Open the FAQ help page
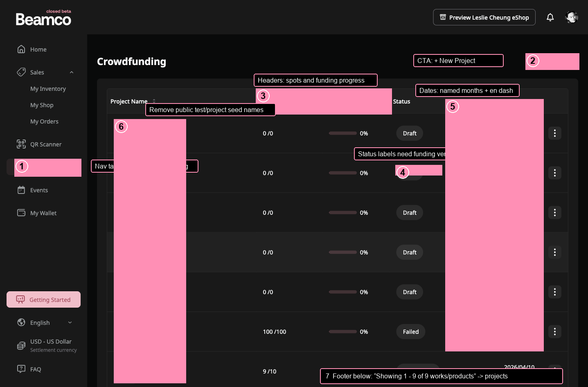Screen dimensions: 588x387 tap(35, 369)
